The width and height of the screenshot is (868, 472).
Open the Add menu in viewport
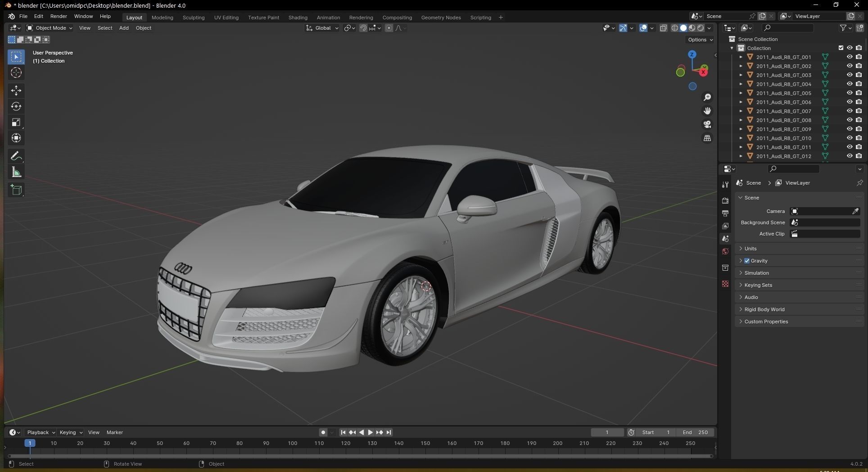(x=124, y=28)
